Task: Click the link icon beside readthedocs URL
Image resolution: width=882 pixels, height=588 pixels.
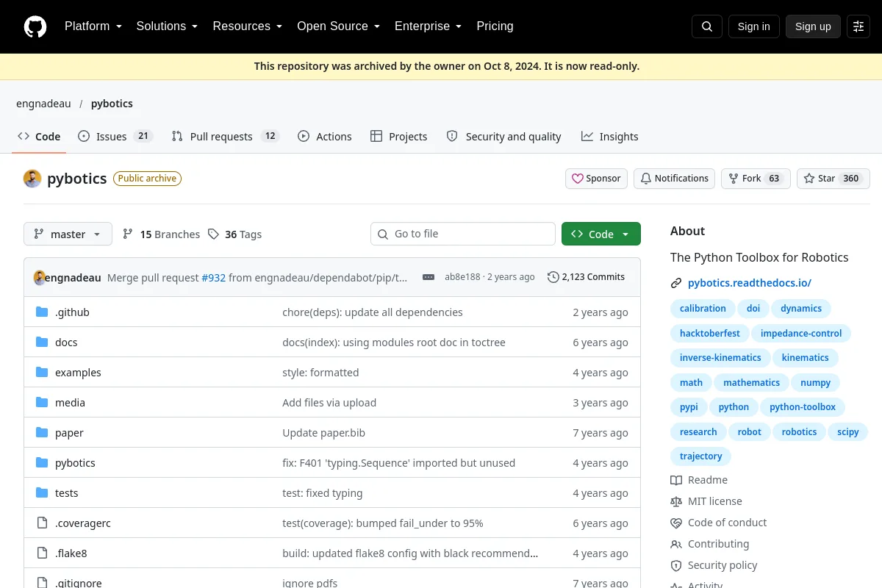Action: (x=676, y=283)
